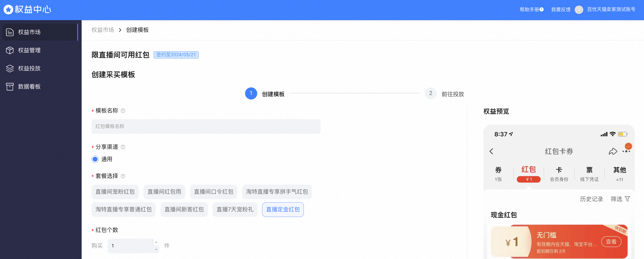Click the user avatar in the header

tap(579, 9)
